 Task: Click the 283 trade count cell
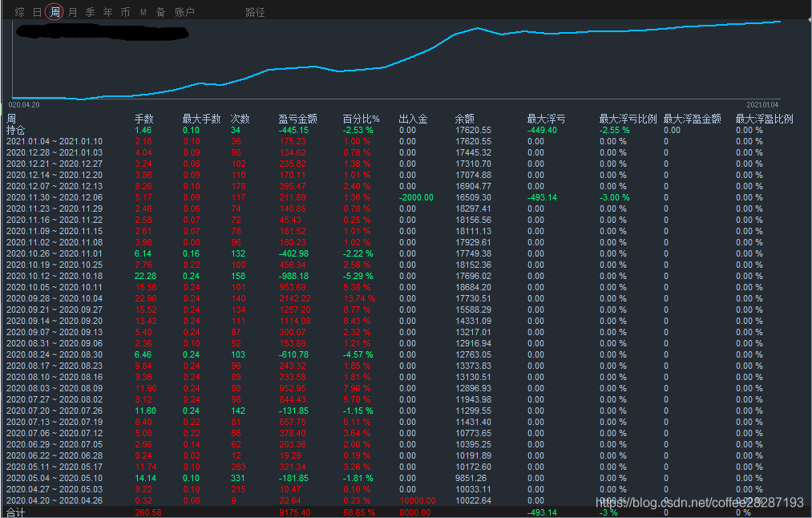(238, 467)
